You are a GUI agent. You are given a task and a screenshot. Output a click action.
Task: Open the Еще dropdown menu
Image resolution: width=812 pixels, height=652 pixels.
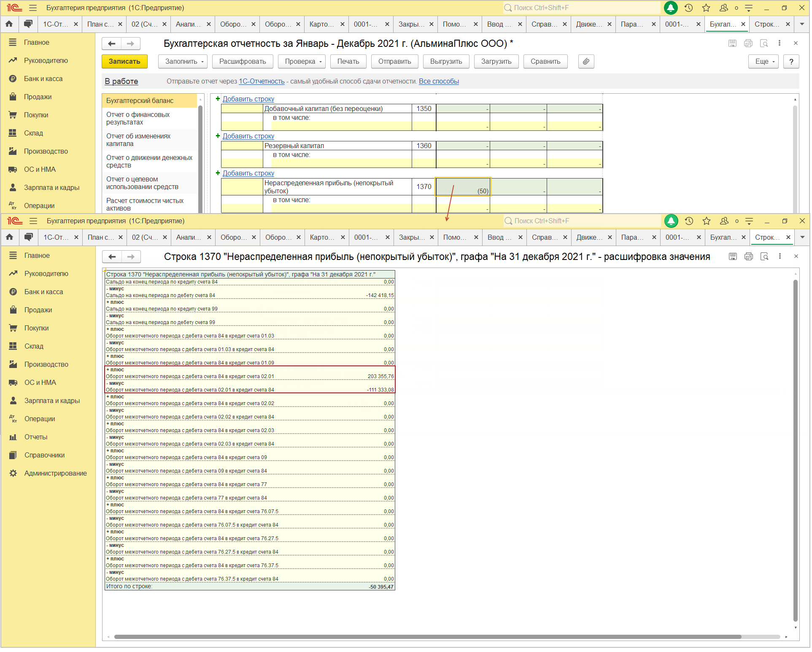(x=763, y=62)
